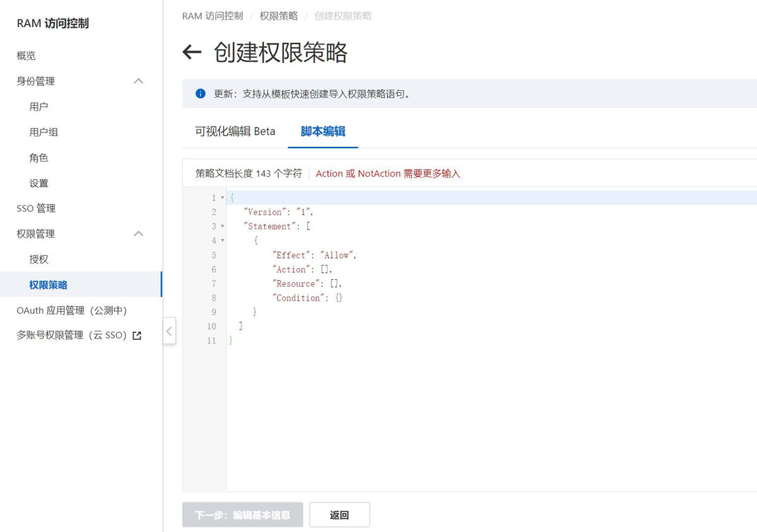Fold the object block at line 4
The image size is (757, 532).
click(222, 241)
